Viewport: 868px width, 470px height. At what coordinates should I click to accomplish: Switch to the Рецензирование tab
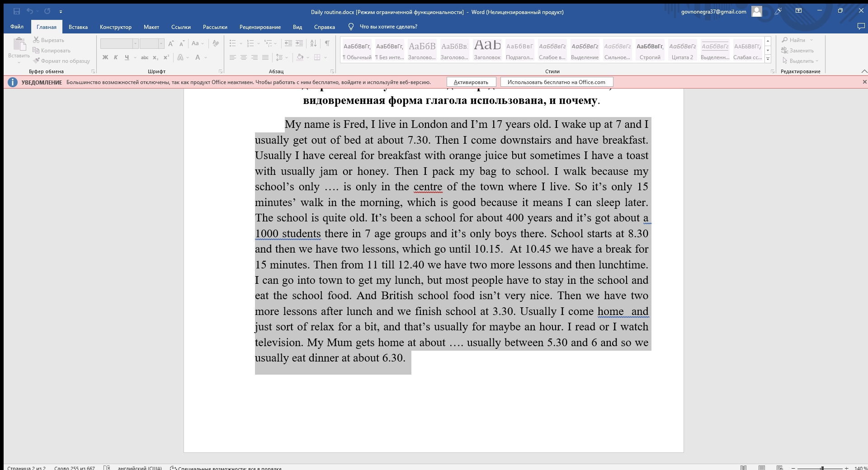click(260, 27)
